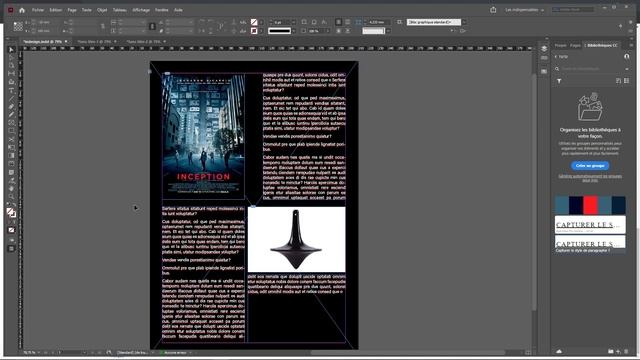
Task: Switch to the Bibliothèques CC tab
Action: [602, 45]
